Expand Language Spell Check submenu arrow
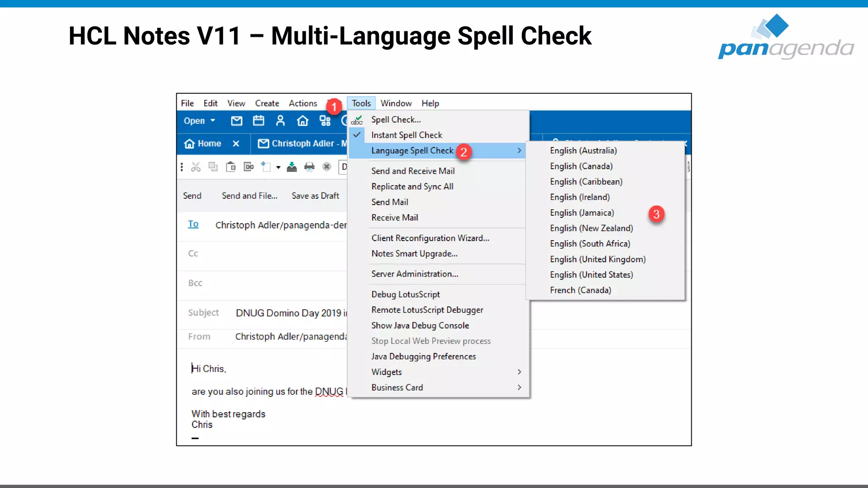Screen dimensions: 868x488 pos(519,150)
